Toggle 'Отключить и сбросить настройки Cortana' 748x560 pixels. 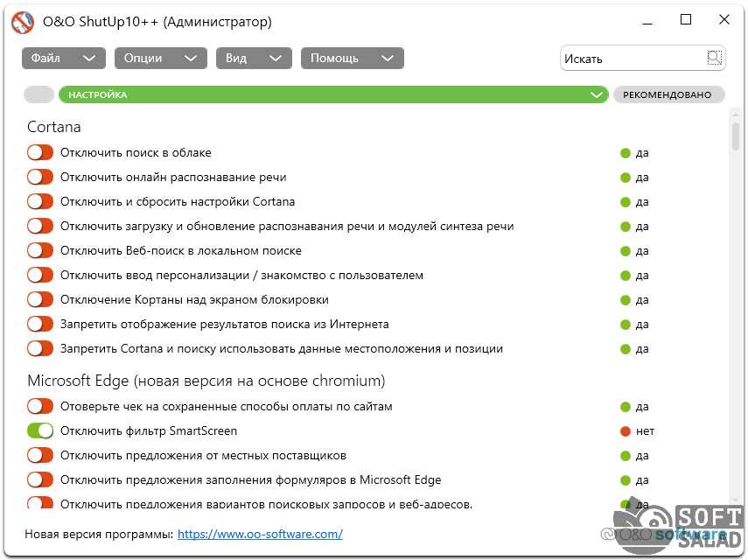point(40,202)
